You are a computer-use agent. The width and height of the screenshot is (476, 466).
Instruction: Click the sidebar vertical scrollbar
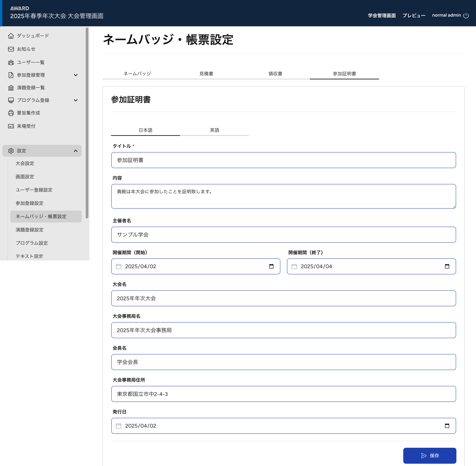pos(87,122)
